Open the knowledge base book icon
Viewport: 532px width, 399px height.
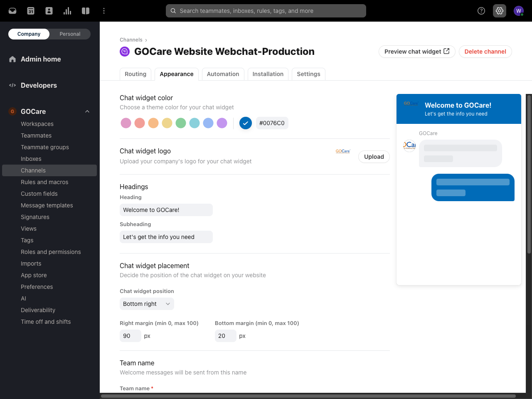[86, 11]
